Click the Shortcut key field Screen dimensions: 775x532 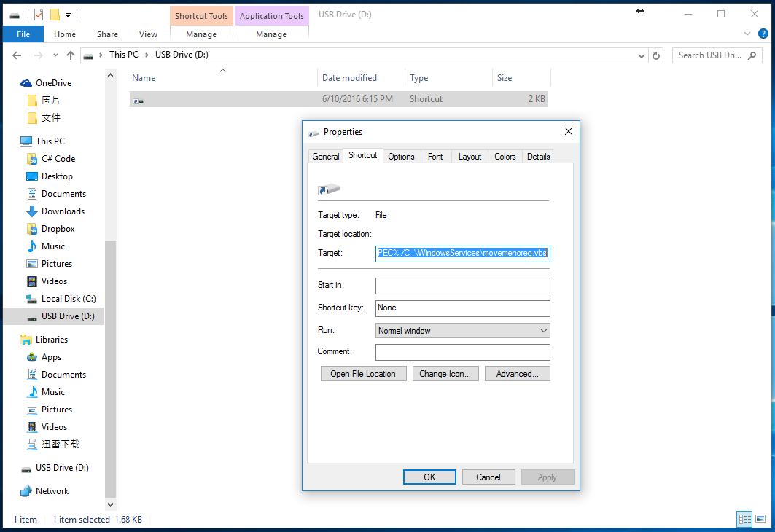(x=463, y=308)
